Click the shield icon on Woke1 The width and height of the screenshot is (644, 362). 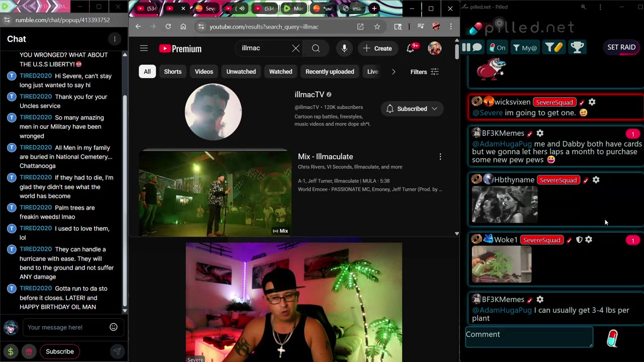[579, 240]
